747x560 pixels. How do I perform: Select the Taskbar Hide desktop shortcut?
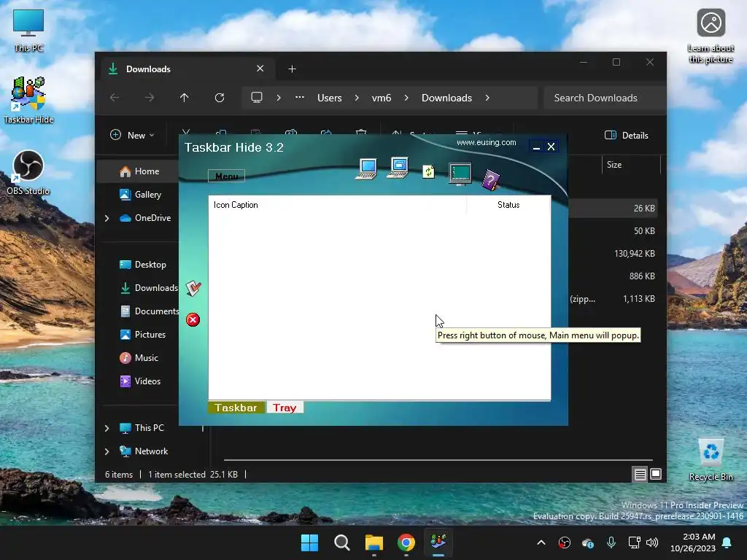(28, 101)
